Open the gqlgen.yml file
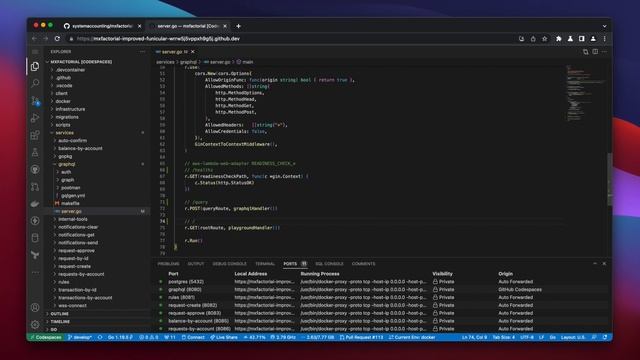 pyautogui.click(x=73, y=196)
